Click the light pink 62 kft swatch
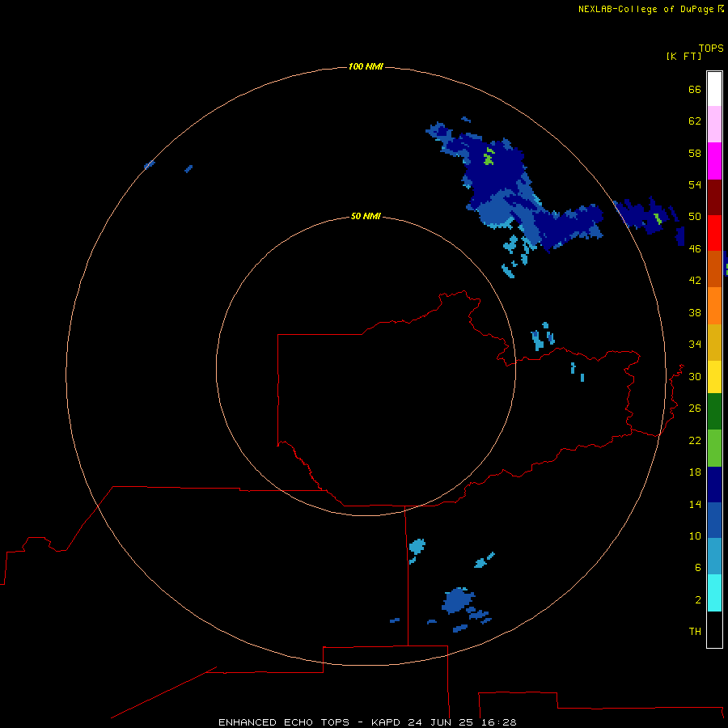Viewport: 728px width, 728px height. coord(714,125)
